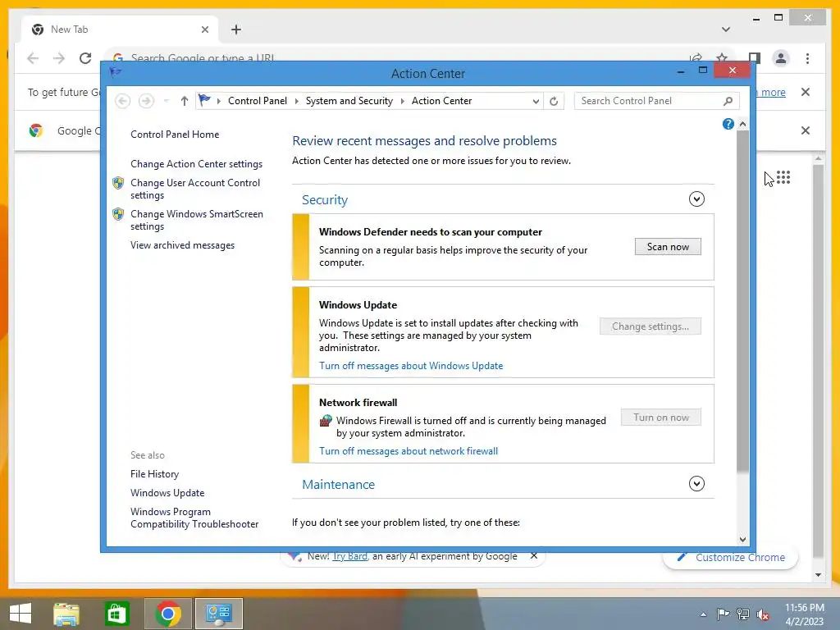Open File Explorer from the taskbar
The image size is (840, 630).
(66, 614)
